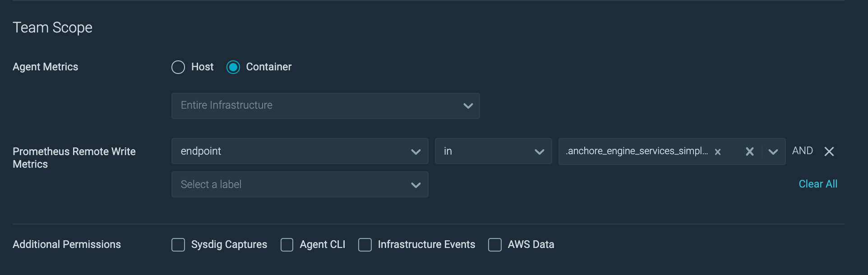Click the chevron on the in operator field
Image resolution: width=868 pixels, height=275 pixels.
[540, 151]
